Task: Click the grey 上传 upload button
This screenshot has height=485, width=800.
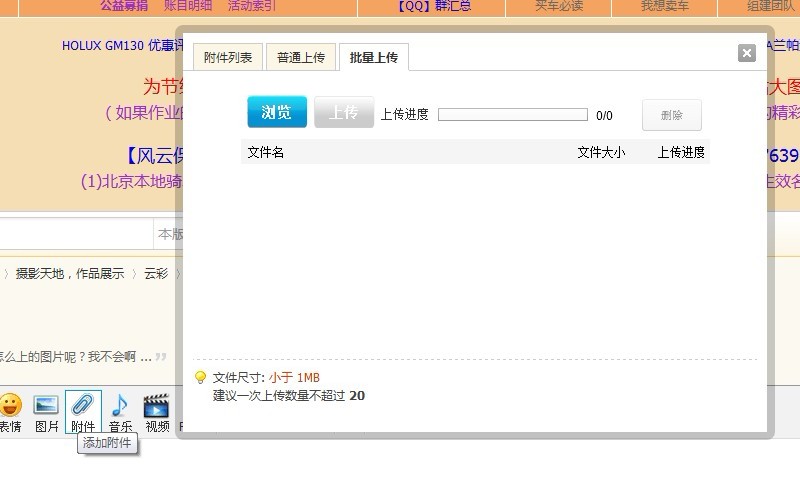Action: tap(344, 112)
